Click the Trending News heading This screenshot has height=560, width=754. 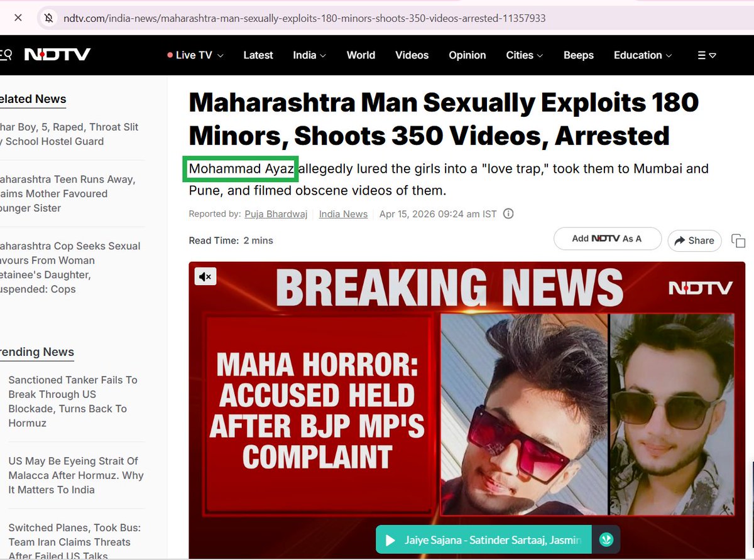[x=37, y=352]
